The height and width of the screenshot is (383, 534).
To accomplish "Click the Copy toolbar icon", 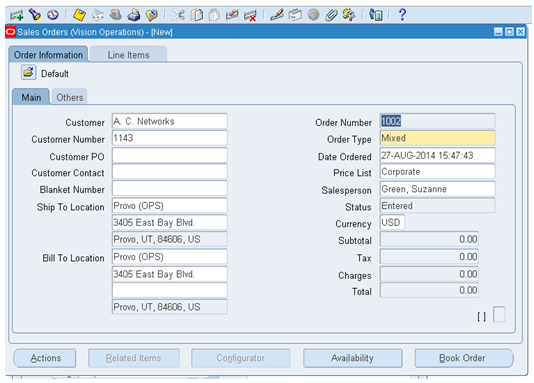I will tap(197, 15).
